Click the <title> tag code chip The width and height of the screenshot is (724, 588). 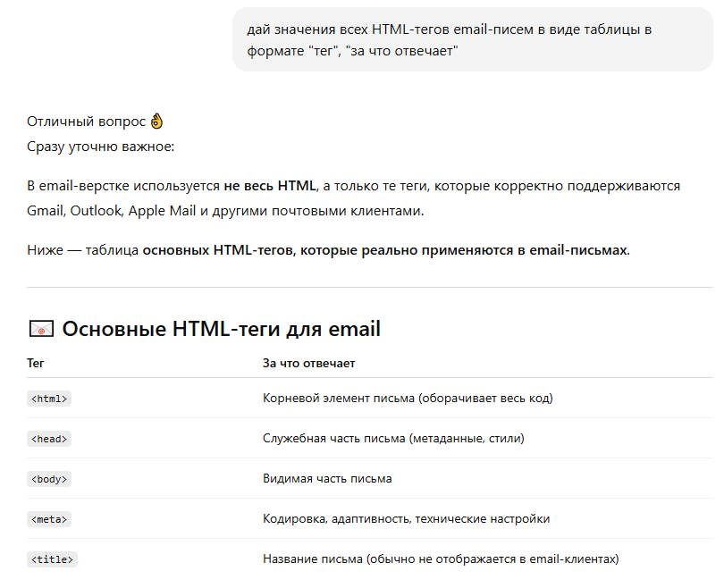(x=53, y=559)
